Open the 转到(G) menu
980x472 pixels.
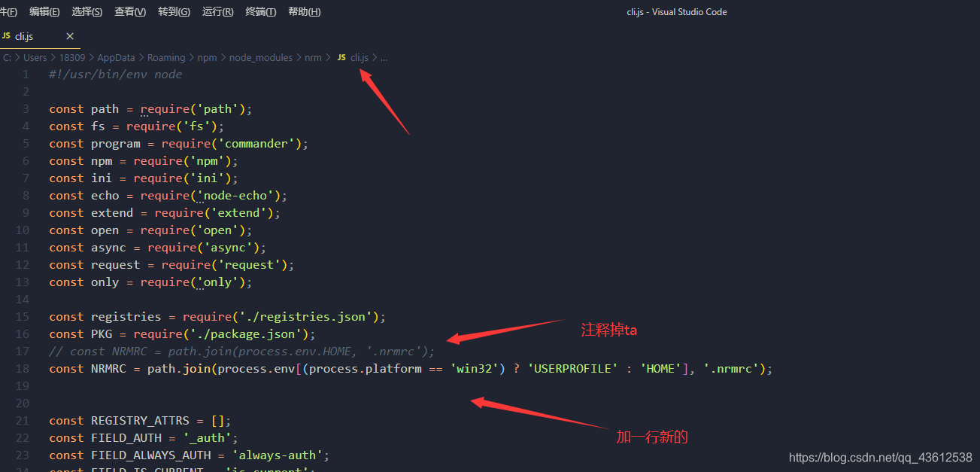[x=174, y=11]
